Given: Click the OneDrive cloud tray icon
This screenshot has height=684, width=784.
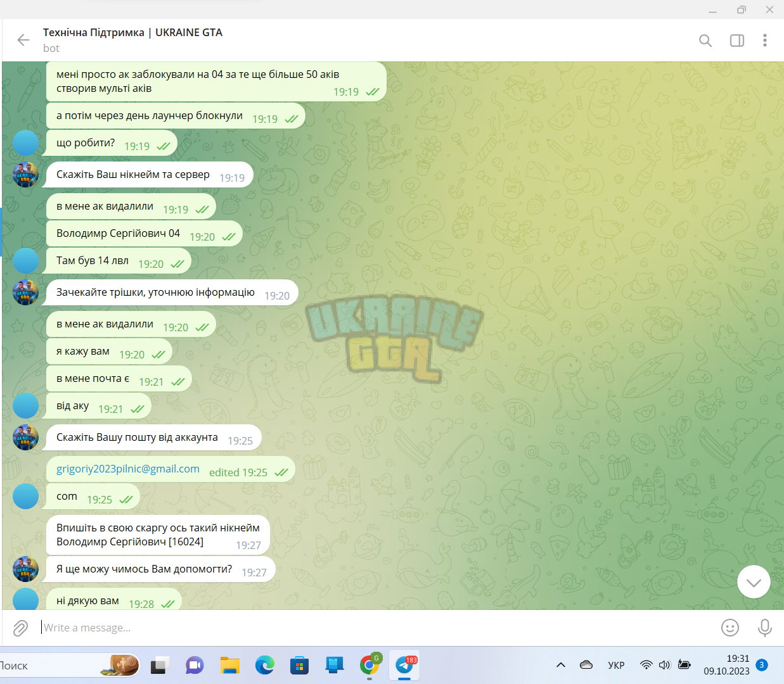Looking at the screenshot, I should (x=586, y=665).
